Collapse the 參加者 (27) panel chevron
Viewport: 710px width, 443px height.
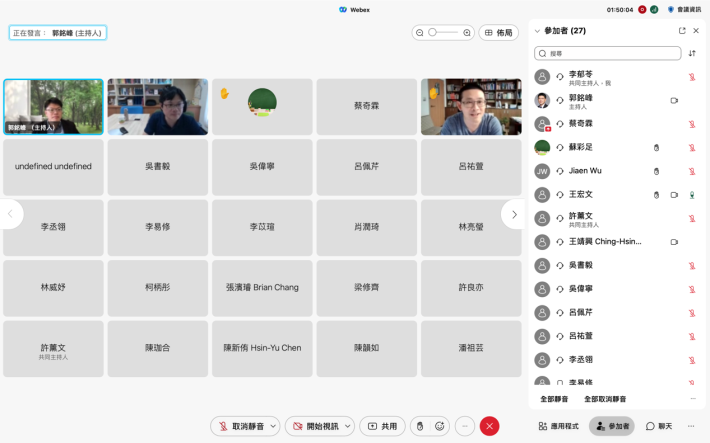tap(537, 31)
